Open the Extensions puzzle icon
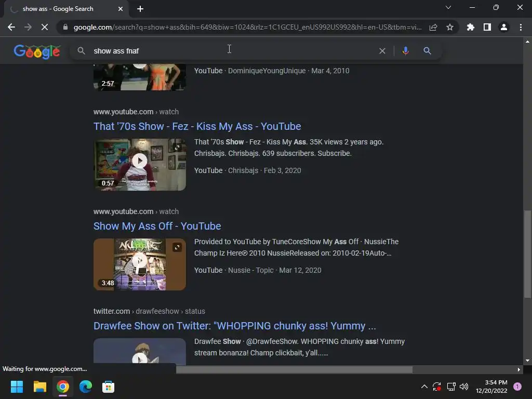This screenshot has width=532, height=399. click(471, 27)
